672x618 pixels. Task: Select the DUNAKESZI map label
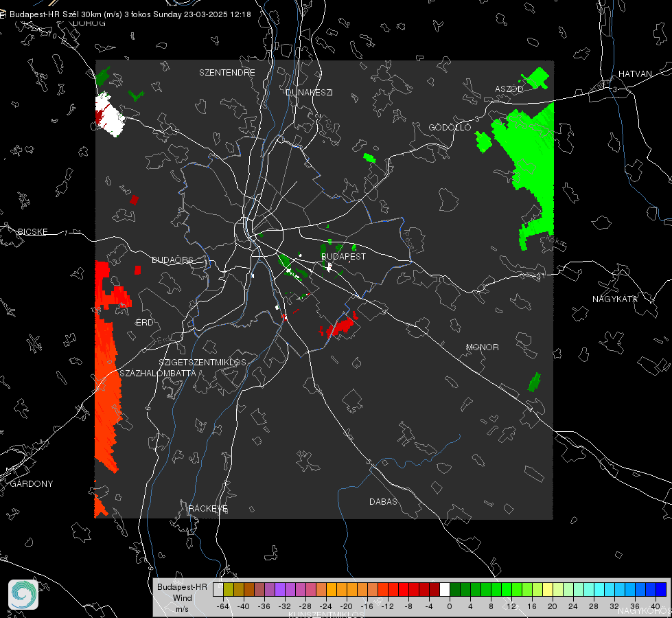(x=309, y=92)
